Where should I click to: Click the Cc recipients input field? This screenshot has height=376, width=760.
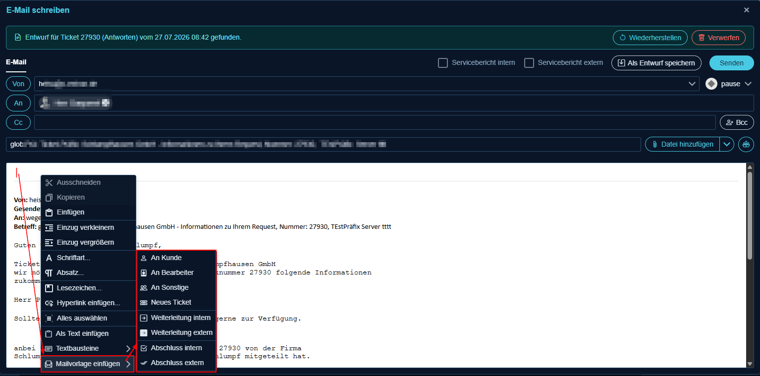375,123
